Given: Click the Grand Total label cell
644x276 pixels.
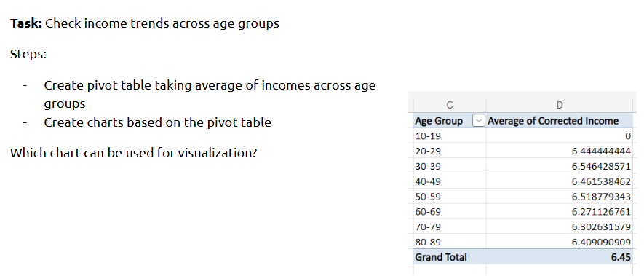Looking at the screenshot, I should 449,257.
